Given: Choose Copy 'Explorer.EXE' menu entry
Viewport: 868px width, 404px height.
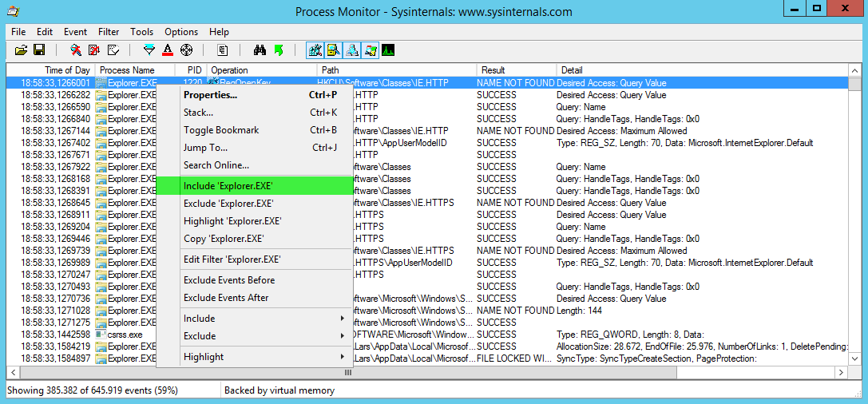Looking at the screenshot, I should [x=255, y=239].
